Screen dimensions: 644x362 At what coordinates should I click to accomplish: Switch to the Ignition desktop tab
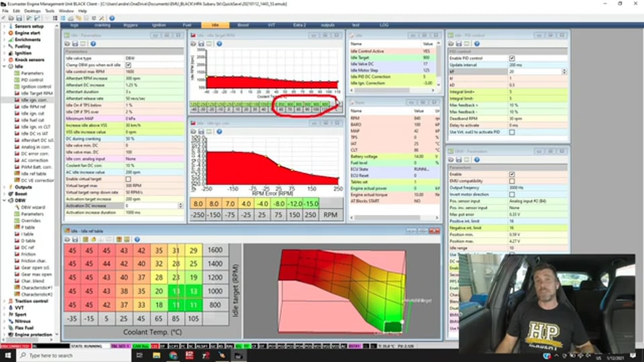(159, 25)
